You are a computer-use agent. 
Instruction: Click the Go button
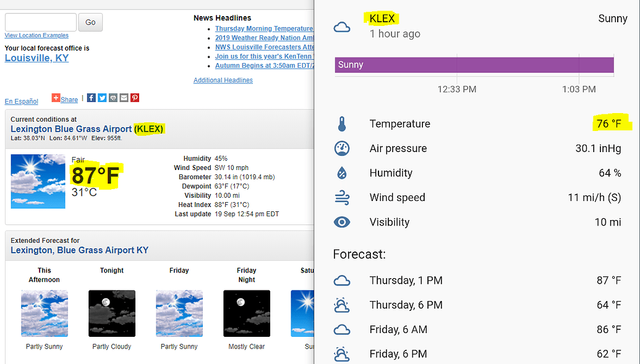91,22
